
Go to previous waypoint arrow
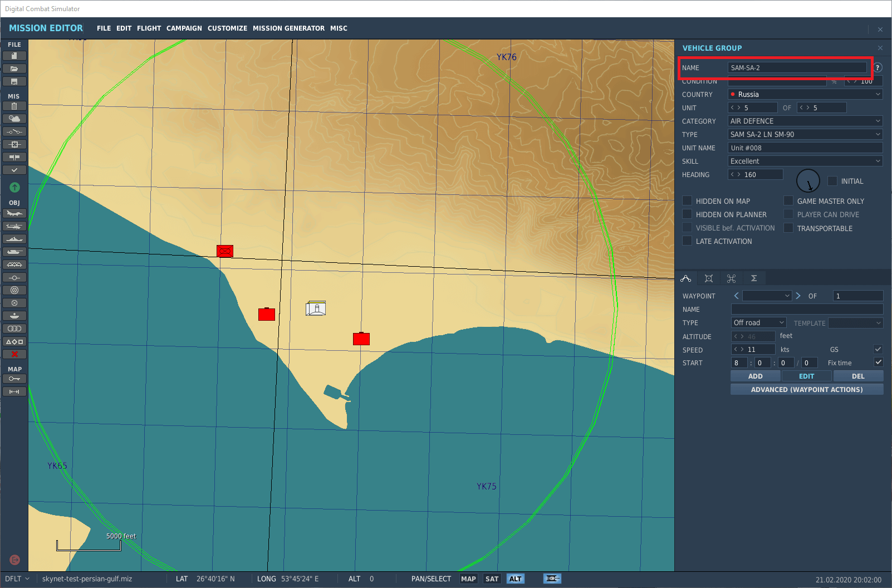coord(736,296)
